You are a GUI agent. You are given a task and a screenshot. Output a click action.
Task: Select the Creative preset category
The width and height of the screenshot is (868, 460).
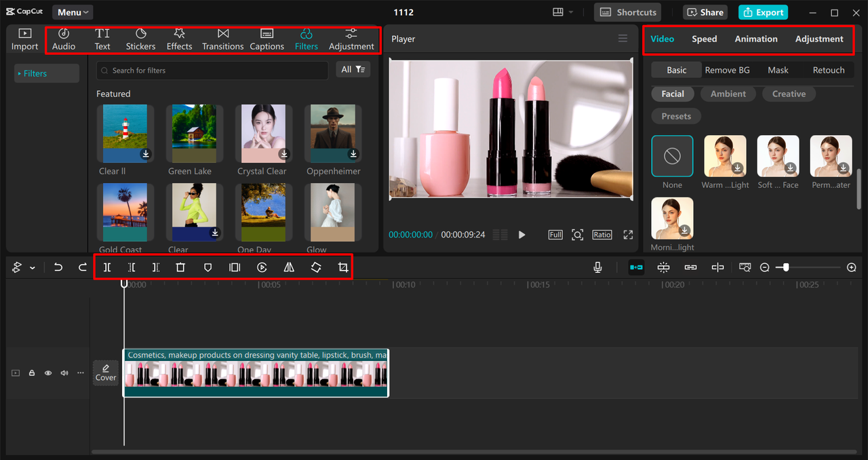pos(789,94)
